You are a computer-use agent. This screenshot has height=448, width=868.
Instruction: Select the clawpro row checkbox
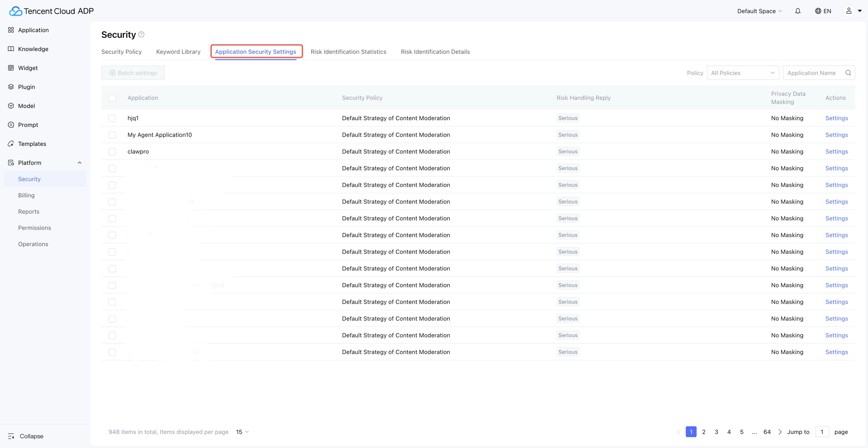point(112,152)
